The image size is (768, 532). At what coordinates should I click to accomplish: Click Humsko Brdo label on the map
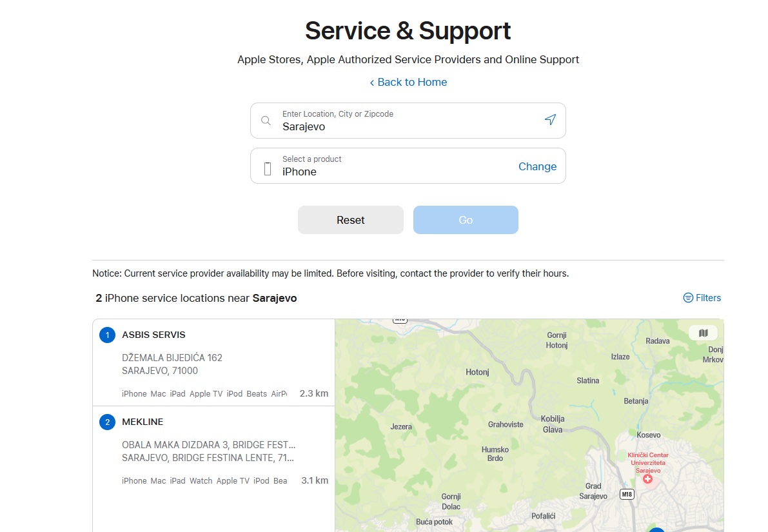tap(495, 454)
